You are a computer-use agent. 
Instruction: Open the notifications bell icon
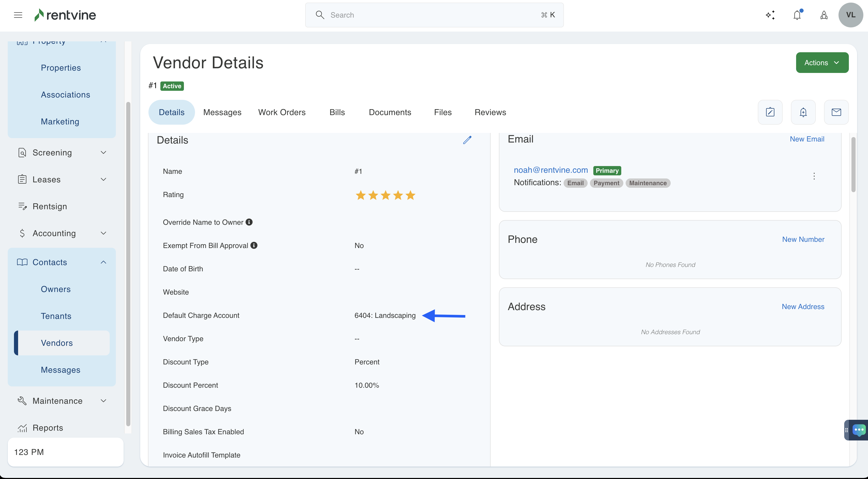(797, 15)
